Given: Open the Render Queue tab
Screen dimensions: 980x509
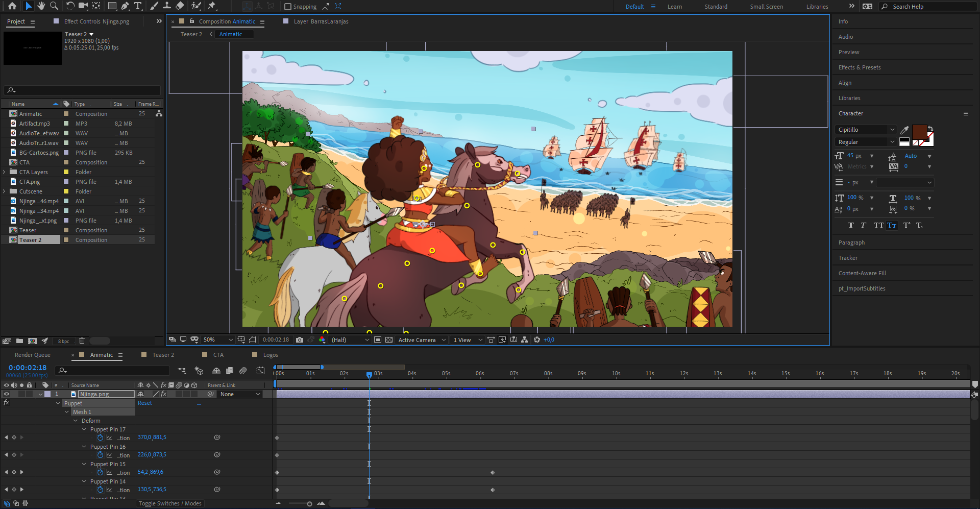Looking at the screenshot, I should (32, 355).
